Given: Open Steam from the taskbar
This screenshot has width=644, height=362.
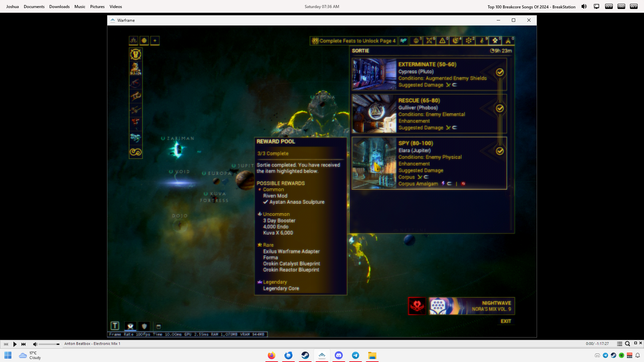Looking at the screenshot, I should pos(305,355).
